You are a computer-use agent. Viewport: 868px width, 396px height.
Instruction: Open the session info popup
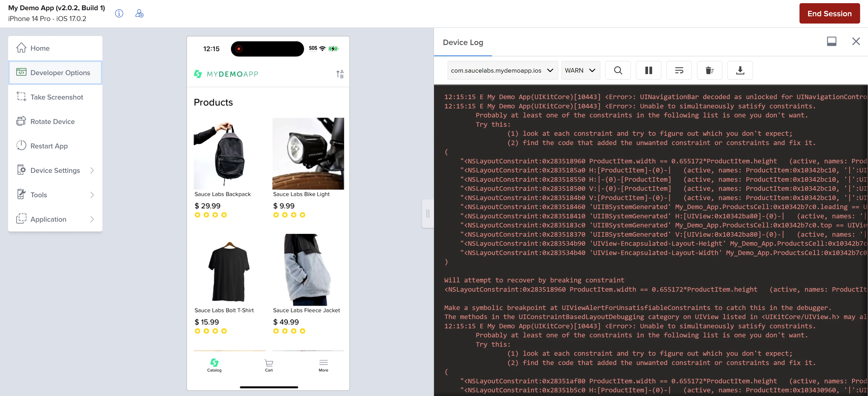(x=119, y=14)
